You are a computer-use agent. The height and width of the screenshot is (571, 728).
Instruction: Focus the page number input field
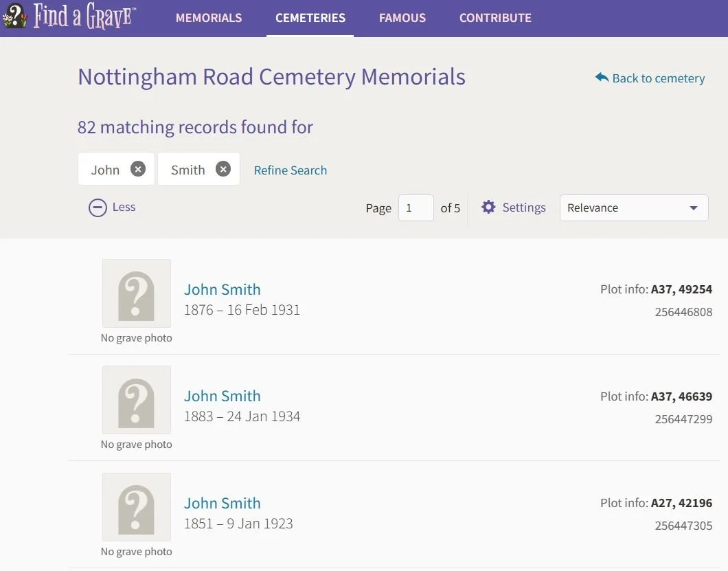[x=416, y=208]
